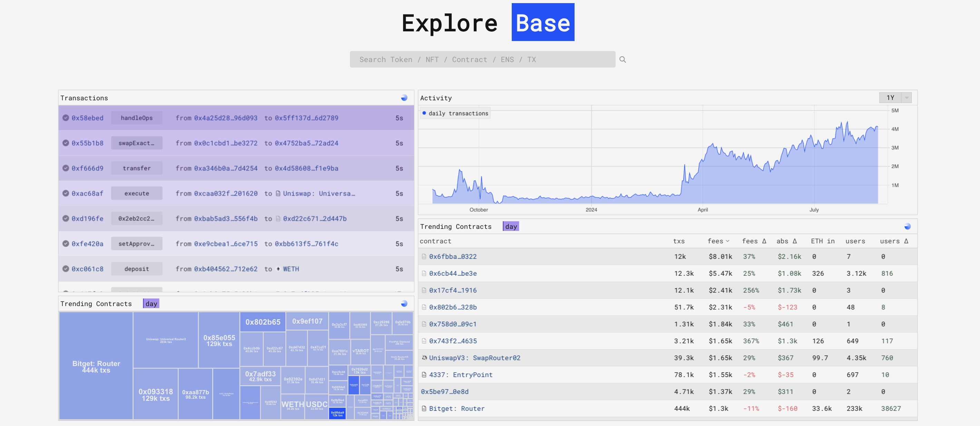
Task: Toggle the daily transactions legend series
Action: (x=455, y=113)
